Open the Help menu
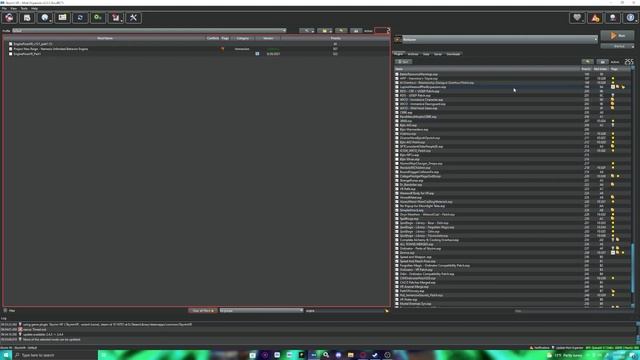 [x=34, y=8]
